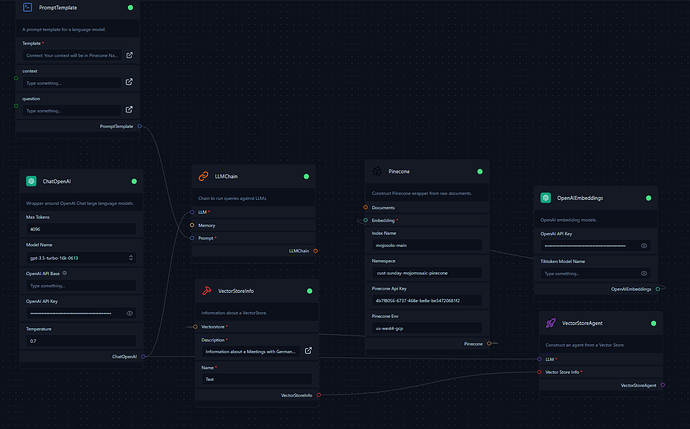Click Temperature field showing 0.7

81,341
